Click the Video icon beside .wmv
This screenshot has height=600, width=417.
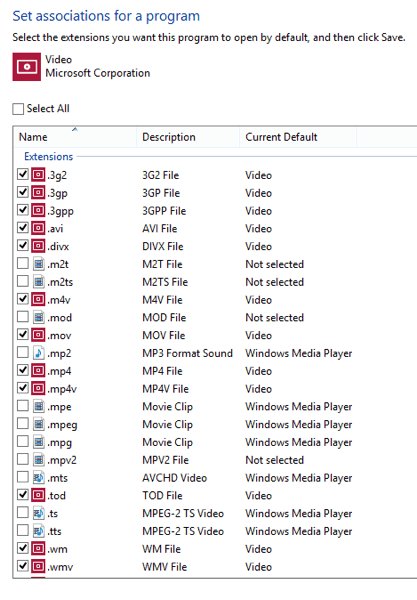pos(38,566)
